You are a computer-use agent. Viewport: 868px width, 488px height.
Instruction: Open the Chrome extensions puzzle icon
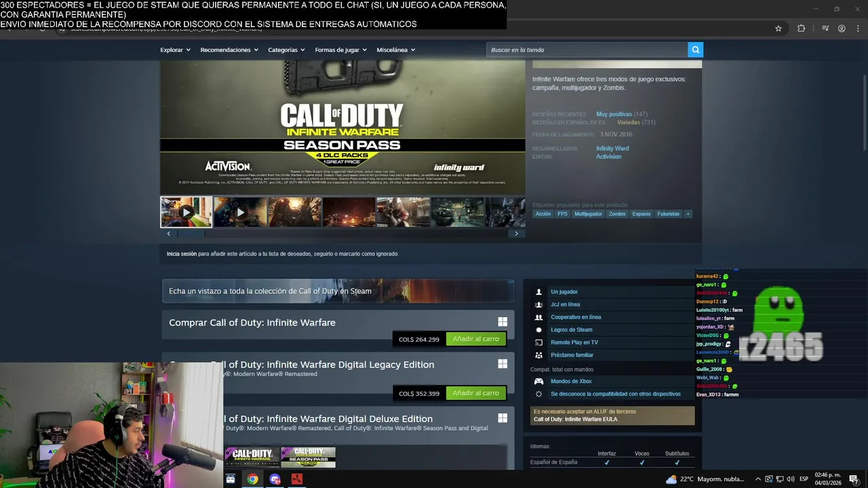pyautogui.click(x=801, y=28)
